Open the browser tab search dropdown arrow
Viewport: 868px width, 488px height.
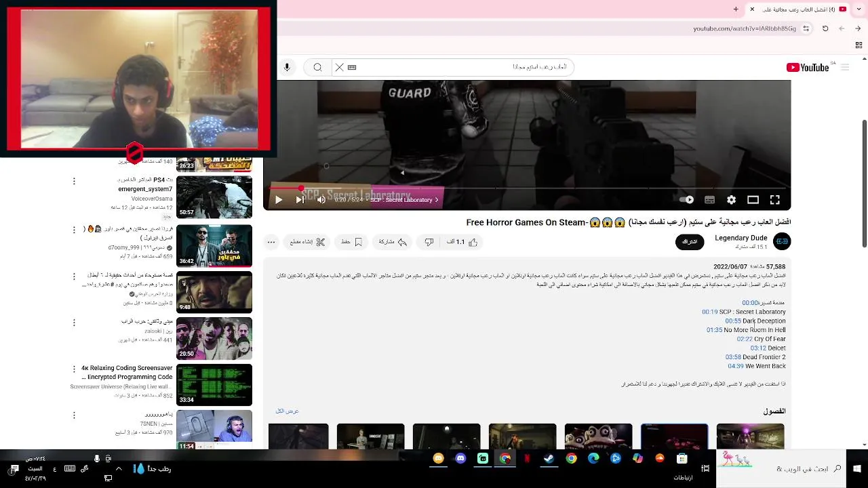[x=859, y=9]
